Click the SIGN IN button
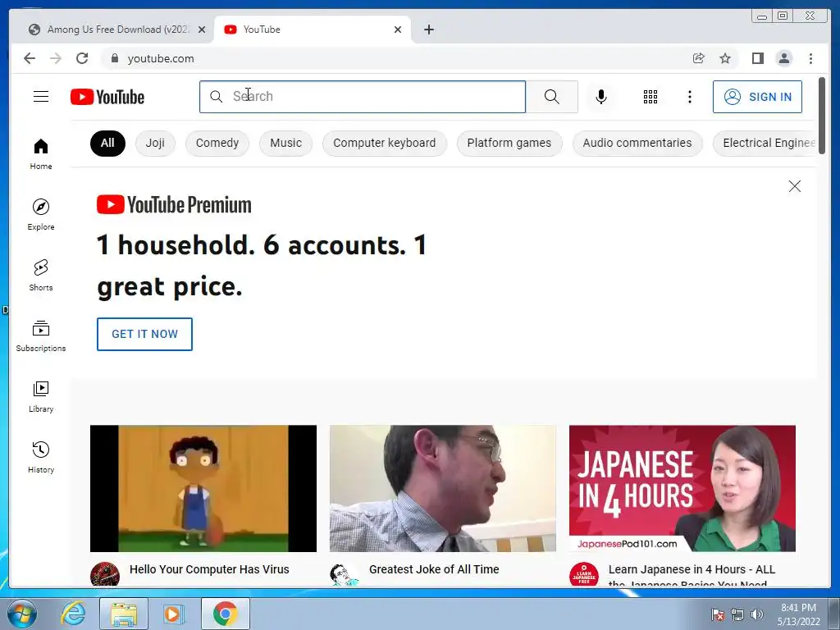This screenshot has width=840, height=630. tap(757, 97)
